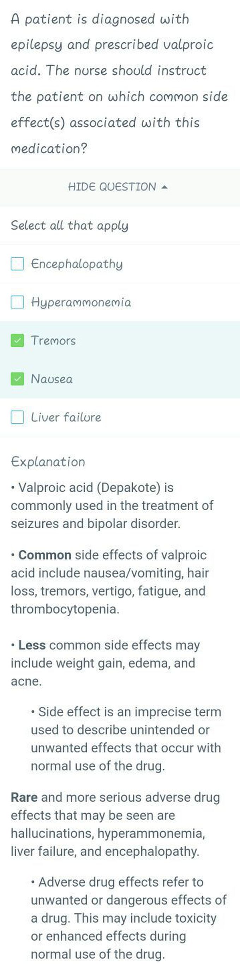Click the bold 'Less' word in explanation
240x980 pixels.
(32, 645)
